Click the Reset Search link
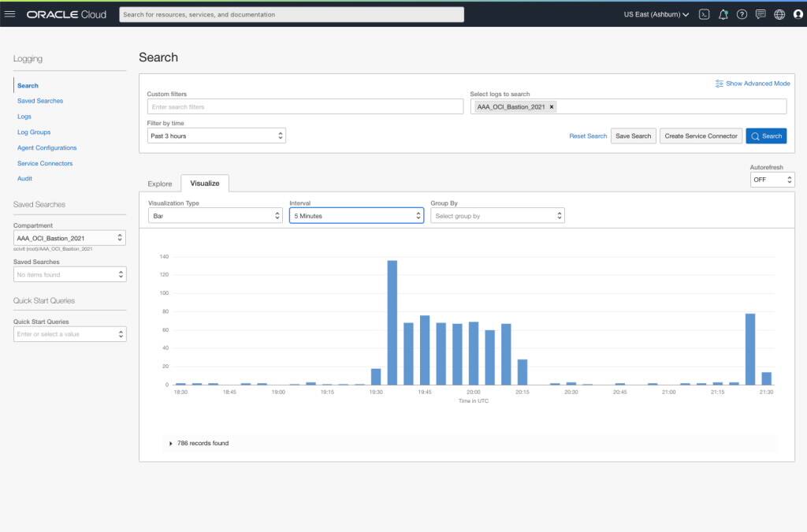Viewport: 807px width, 532px height. point(587,136)
